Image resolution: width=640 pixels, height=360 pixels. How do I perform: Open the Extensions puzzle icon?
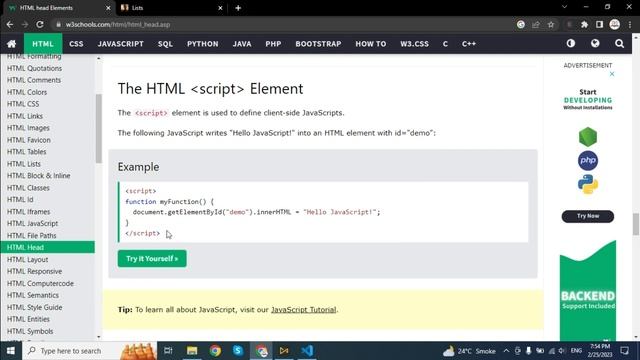(584, 24)
